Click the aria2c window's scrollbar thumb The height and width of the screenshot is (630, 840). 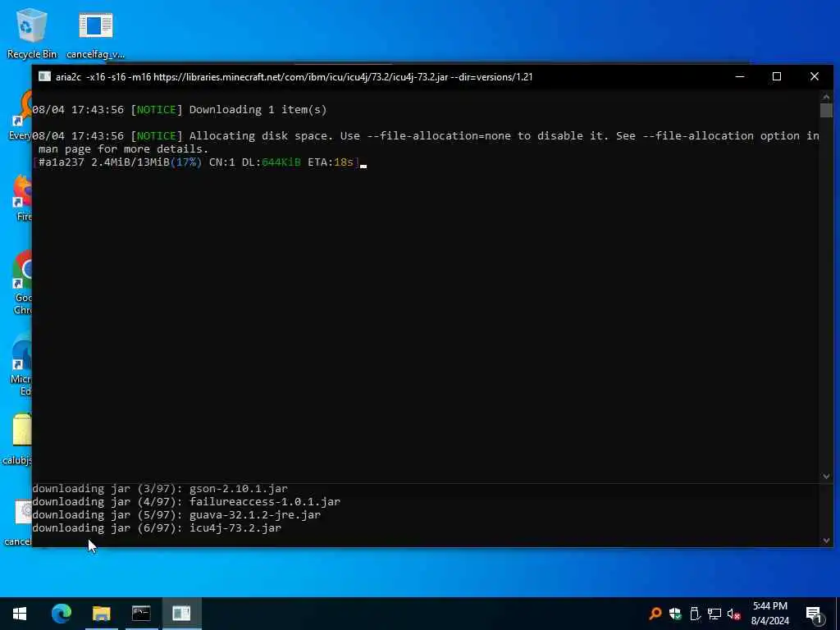coord(825,110)
